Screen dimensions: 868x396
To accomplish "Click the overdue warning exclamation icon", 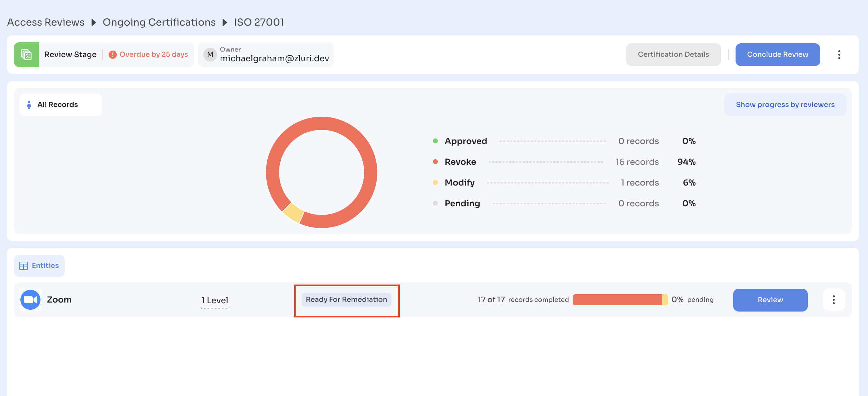I will [112, 55].
